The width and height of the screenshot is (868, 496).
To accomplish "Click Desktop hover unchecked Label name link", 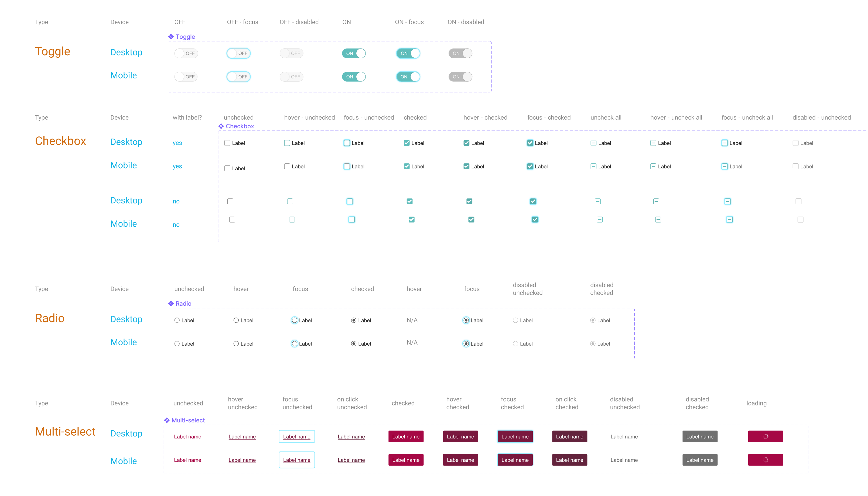I will pyautogui.click(x=242, y=437).
